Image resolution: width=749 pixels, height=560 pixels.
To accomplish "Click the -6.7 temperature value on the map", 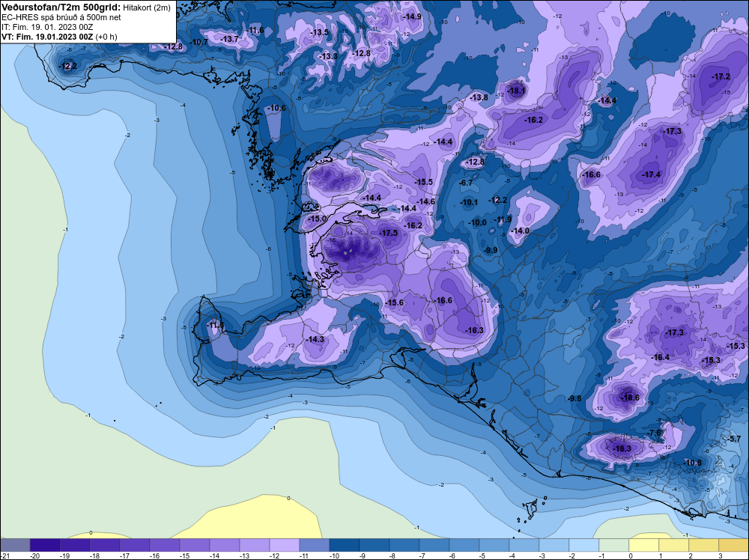I will [x=466, y=183].
